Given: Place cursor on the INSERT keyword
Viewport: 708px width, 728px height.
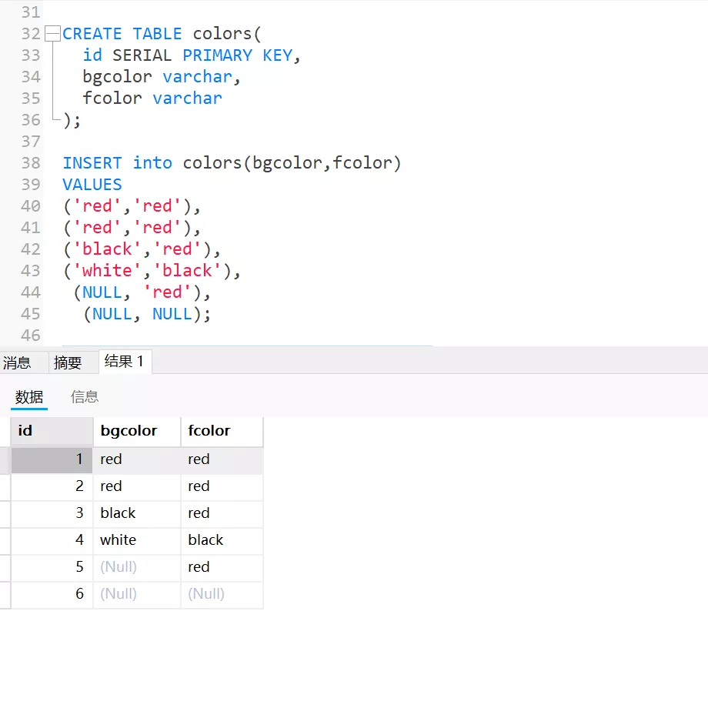Looking at the screenshot, I should [92, 163].
